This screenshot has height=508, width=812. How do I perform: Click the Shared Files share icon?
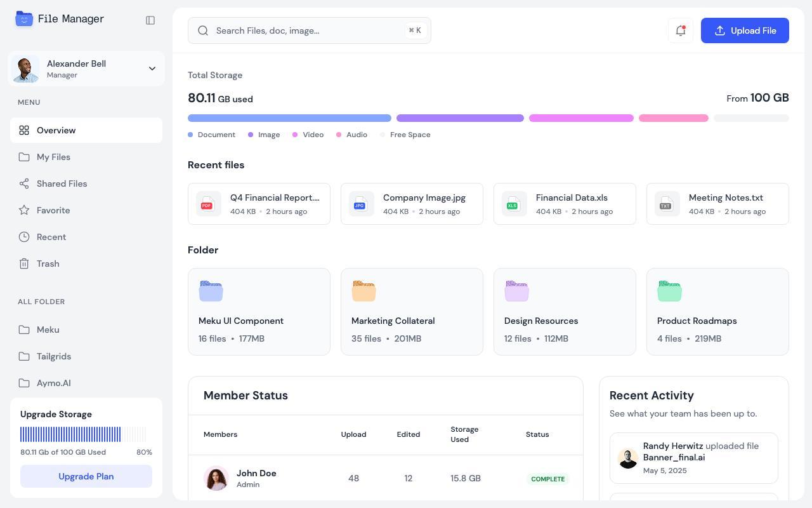pos(24,184)
